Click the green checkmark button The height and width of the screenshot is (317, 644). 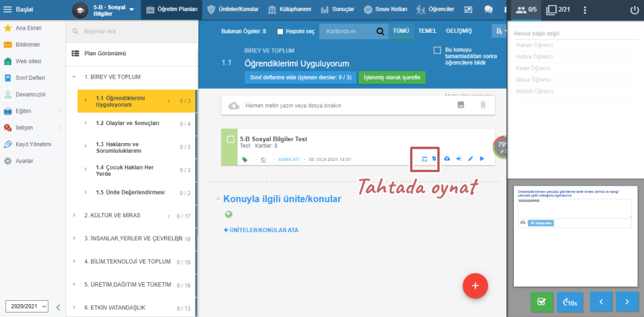tap(542, 302)
